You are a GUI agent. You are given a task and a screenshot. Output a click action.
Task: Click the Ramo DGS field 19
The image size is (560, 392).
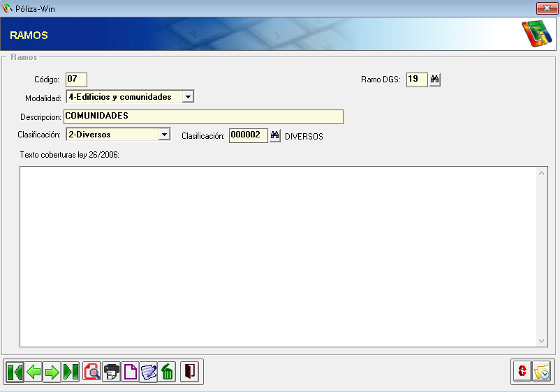[x=417, y=80]
